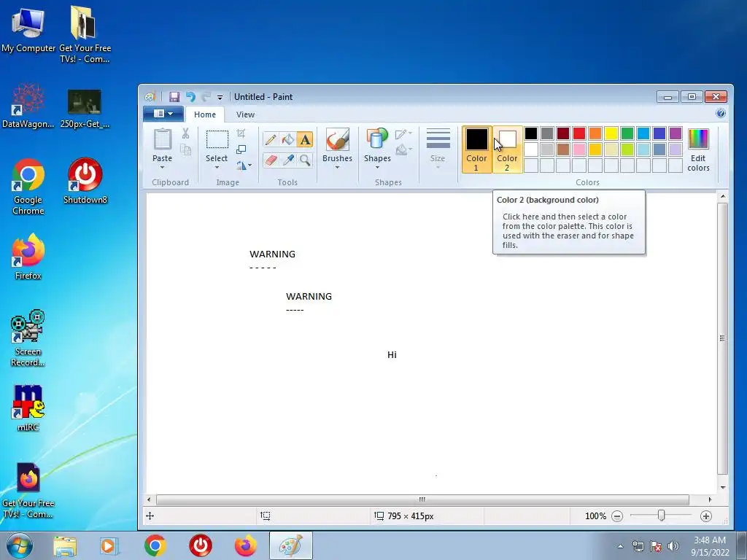
Task: Click the Crop icon in Image group
Action: click(241, 133)
